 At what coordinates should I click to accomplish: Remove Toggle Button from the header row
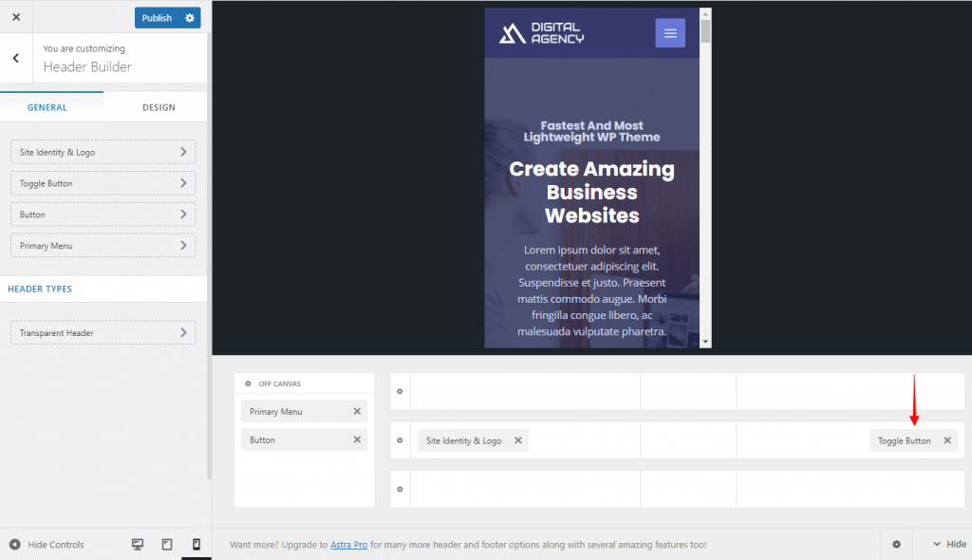click(x=946, y=439)
